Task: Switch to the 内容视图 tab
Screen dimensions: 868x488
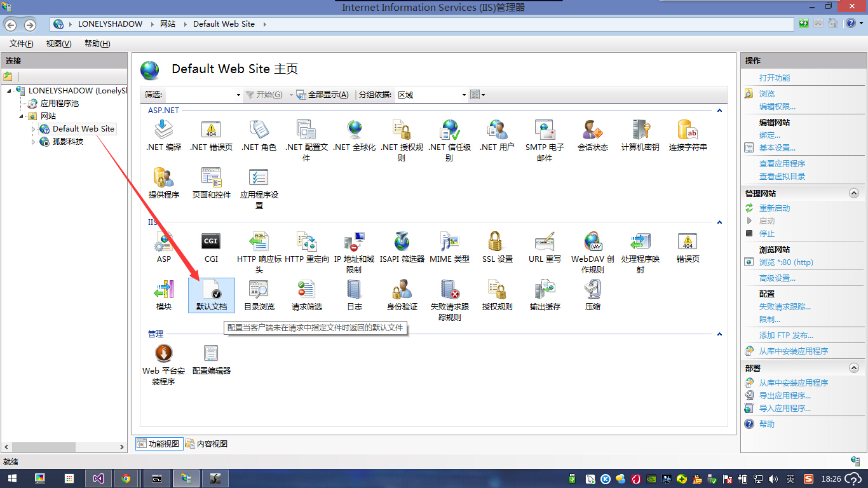Action: (207, 444)
